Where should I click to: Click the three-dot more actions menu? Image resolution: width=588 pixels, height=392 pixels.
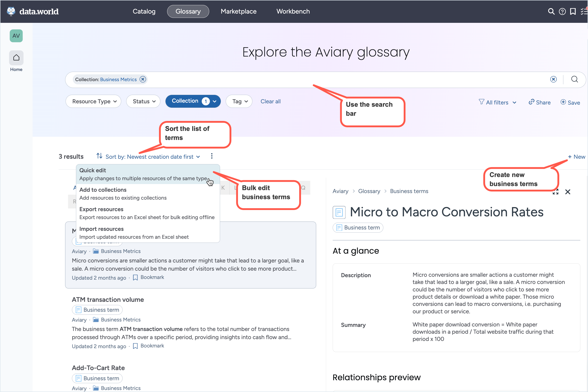[x=212, y=156]
